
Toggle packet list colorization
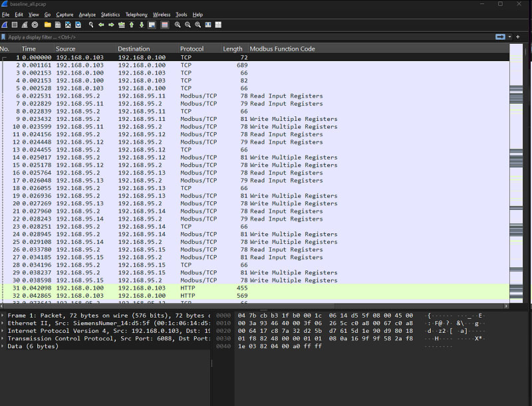pos(164,25)
